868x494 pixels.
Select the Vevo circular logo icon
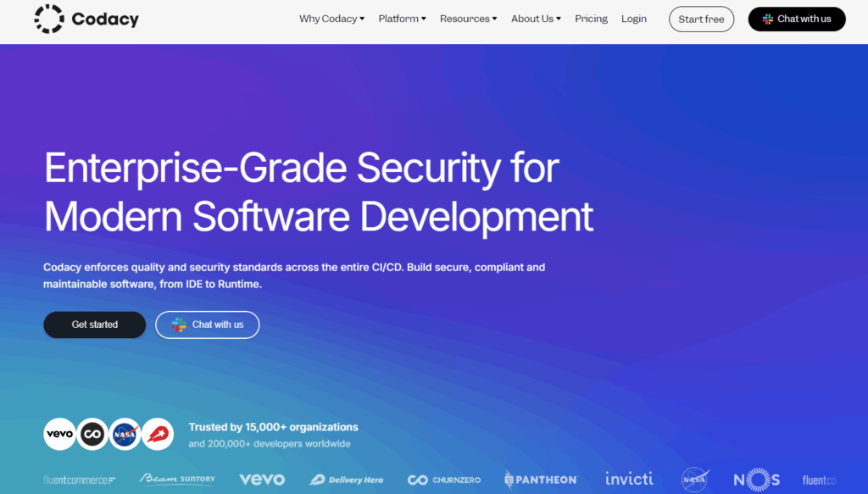point(59,434)
